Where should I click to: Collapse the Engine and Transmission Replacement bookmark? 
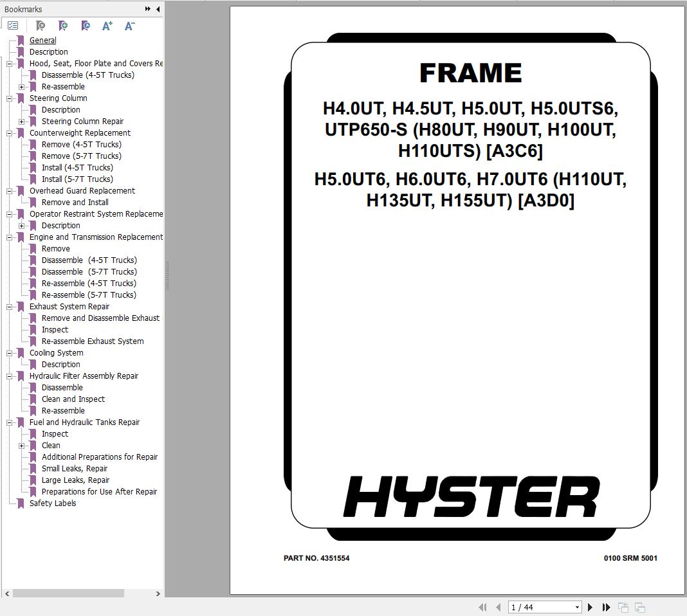pos(9,238)
